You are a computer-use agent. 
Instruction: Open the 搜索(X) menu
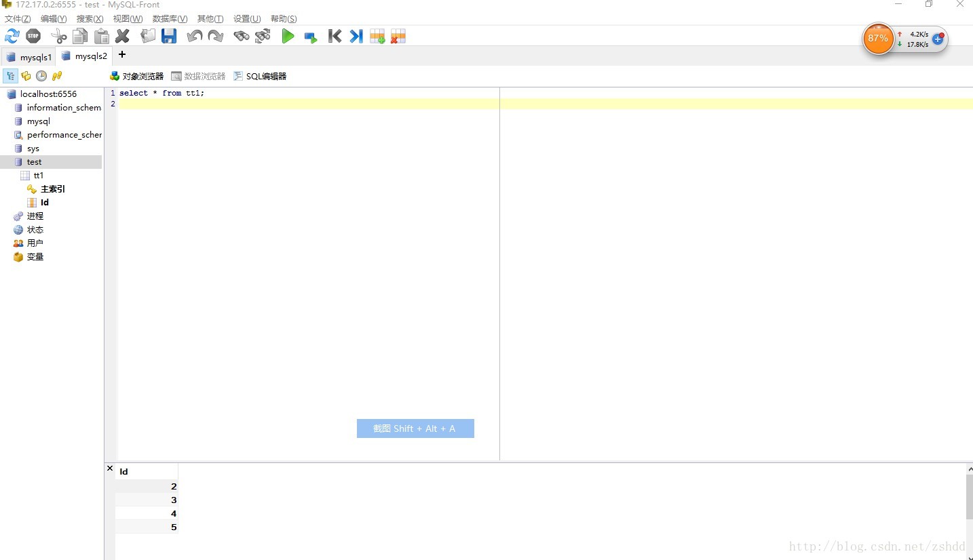point(90,18)
